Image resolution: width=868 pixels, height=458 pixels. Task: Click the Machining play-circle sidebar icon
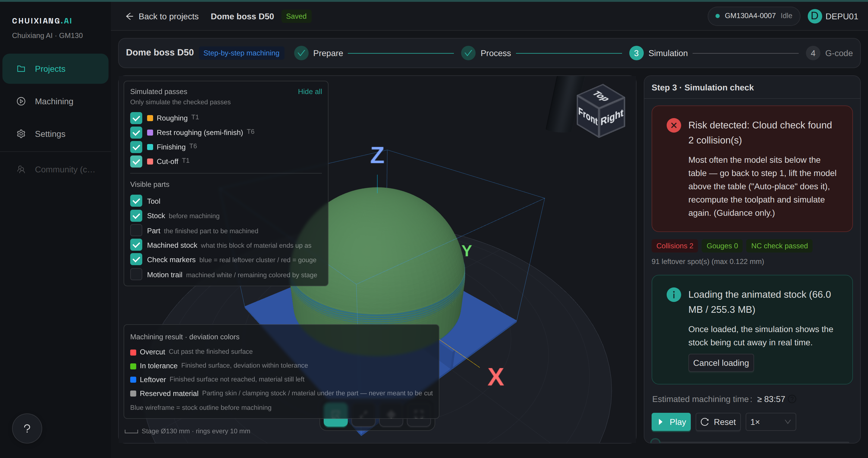21,101
